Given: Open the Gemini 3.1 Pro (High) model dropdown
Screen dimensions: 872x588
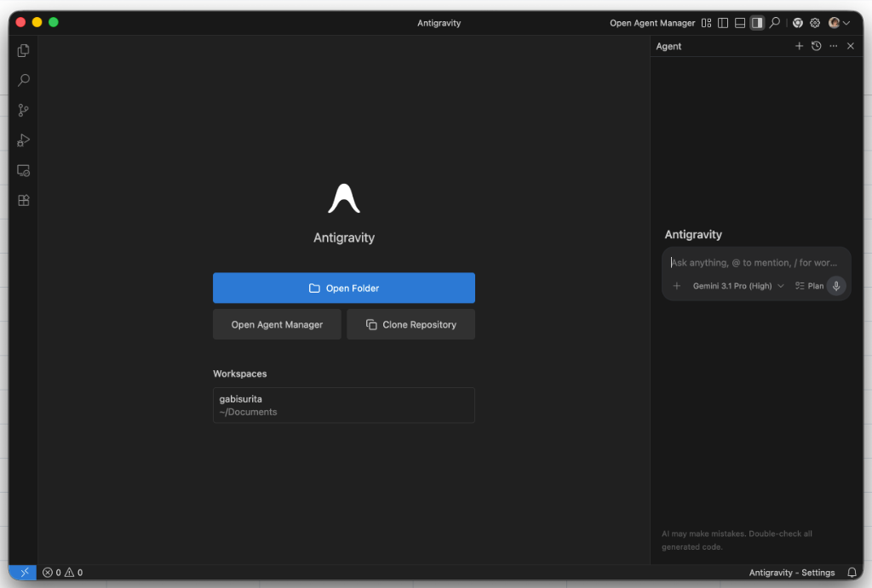Looking at the screenshot, I should [738, 286].
